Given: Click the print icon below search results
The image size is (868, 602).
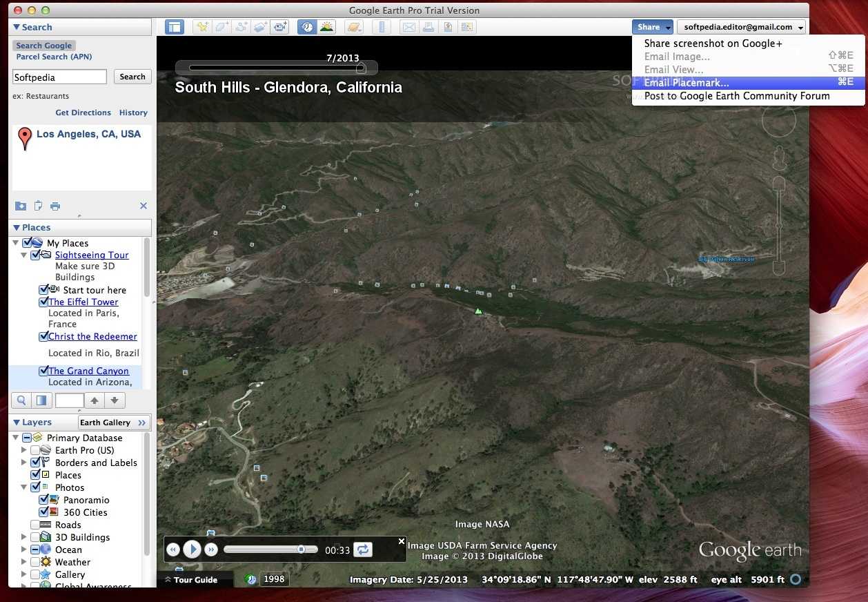Looking at the screenshot, I should [x=55, y=206].
